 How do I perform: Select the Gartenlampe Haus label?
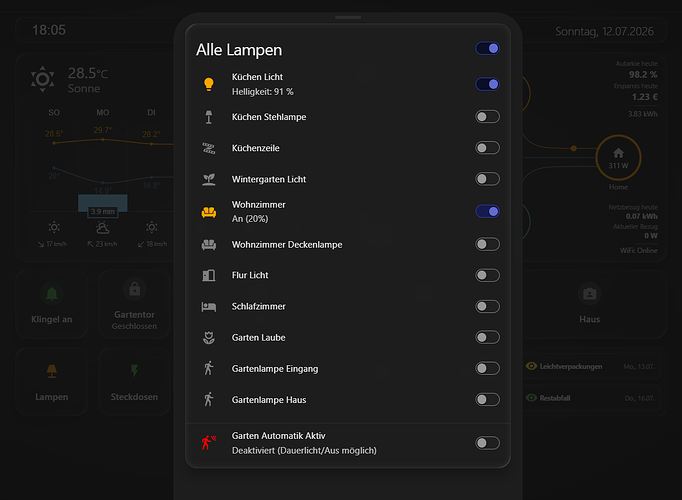click(x=269, y=400)
